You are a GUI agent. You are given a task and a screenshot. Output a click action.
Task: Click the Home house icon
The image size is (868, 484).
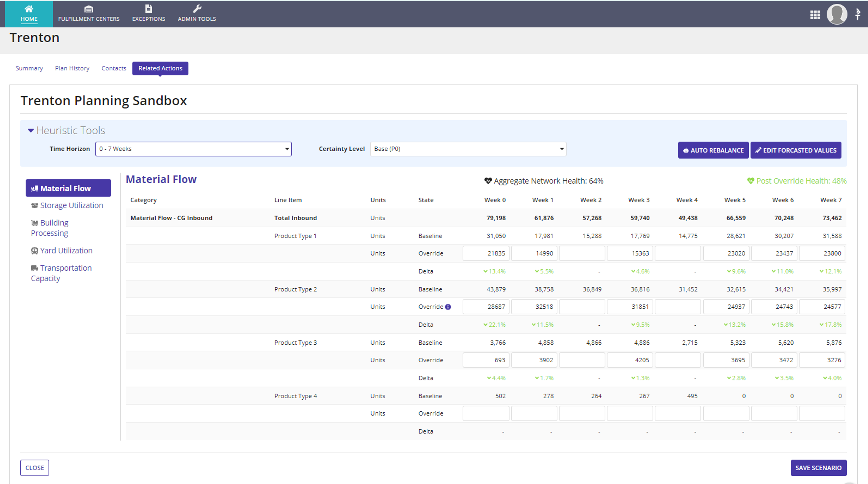(x=29, y=9)
